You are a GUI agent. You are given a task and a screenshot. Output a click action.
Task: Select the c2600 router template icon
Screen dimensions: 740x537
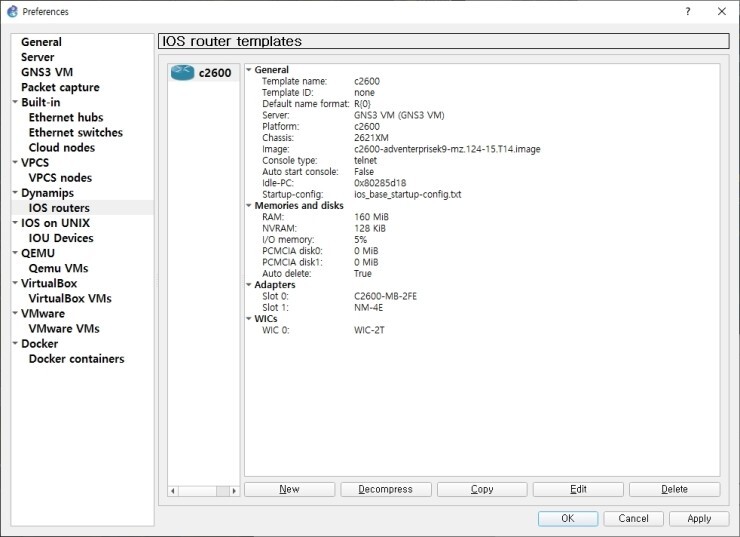click(182, 73)
